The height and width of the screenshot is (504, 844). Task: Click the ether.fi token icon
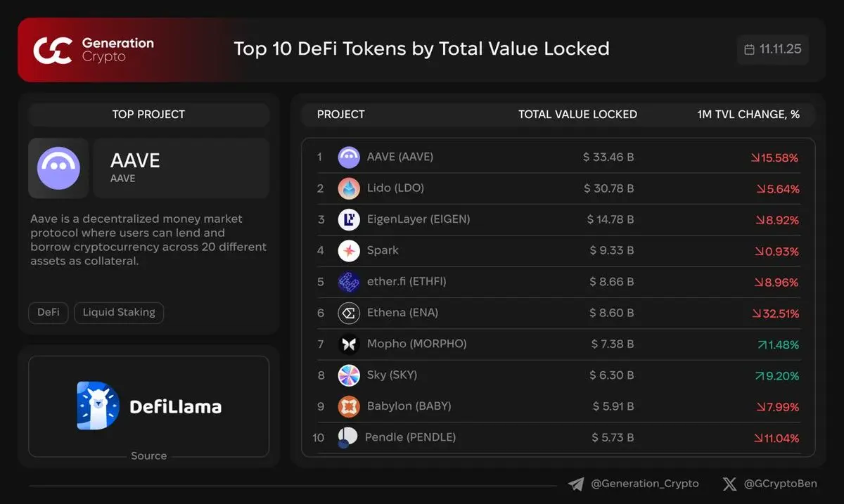click(x=349, y=282)
